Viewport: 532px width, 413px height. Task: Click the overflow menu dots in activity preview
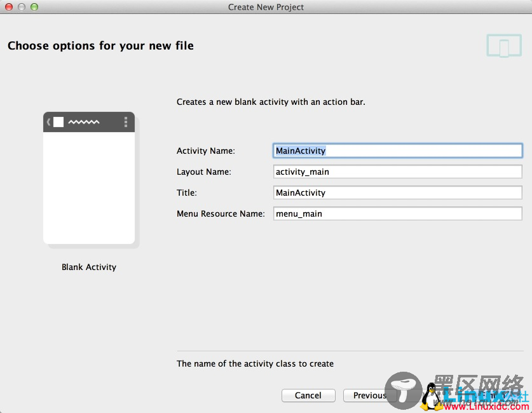tap(126, 122)
